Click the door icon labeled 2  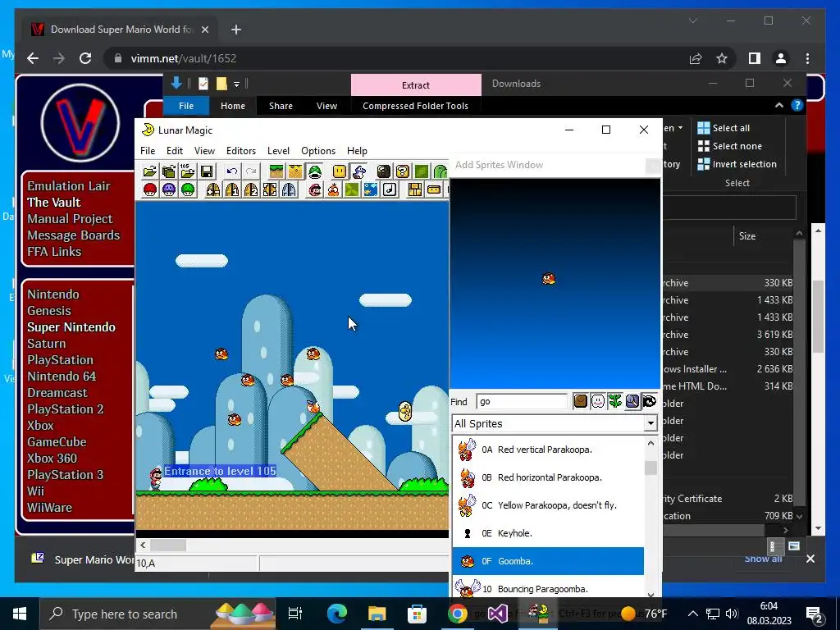pyautogui.click(x=251, y=189)
